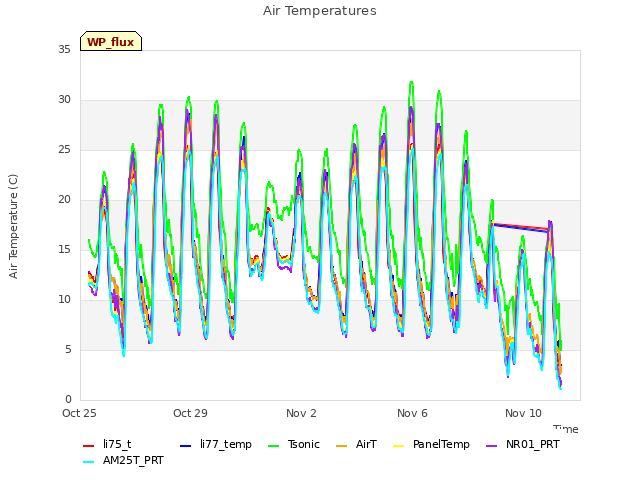Toggle the Tsonic legend entry
640x480 pixels.
[294, 444]
